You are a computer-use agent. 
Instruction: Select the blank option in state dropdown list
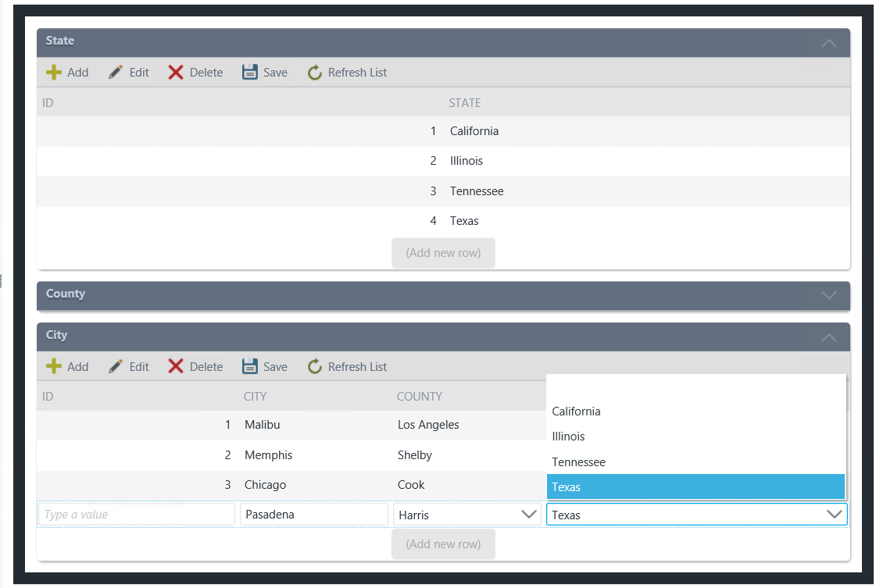coord(695,387)
